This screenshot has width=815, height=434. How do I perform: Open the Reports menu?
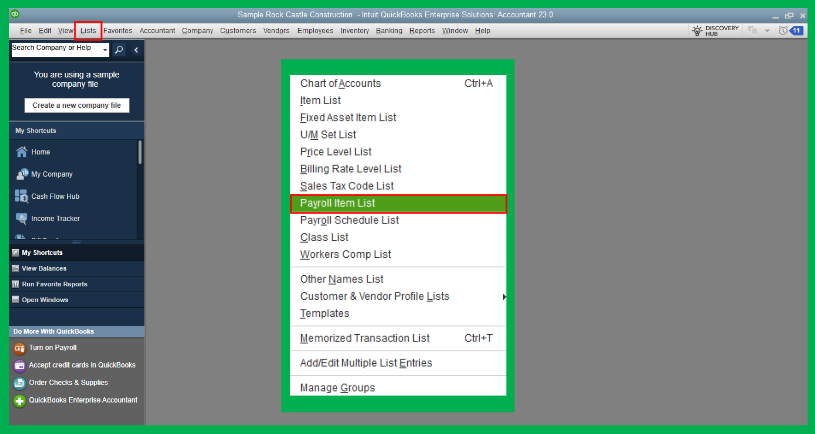click(x=422, y=31)
